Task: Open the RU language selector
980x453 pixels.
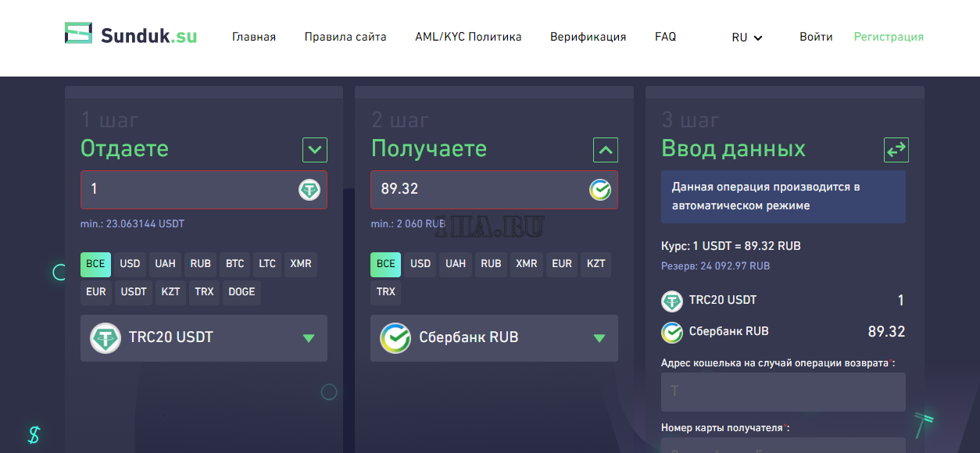Action: 746,37
